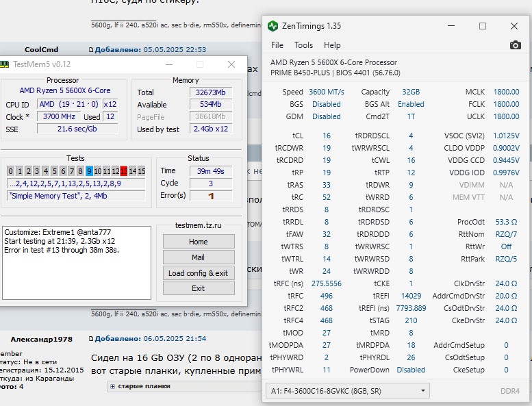Click the CPU ID value AMD (19 · 21 · 0)
Image resolution: width=532 pixels, height=406 pixels.
click(68, 104)
